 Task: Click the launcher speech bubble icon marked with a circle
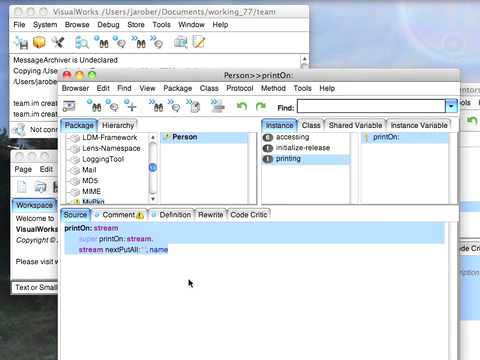coord(119,42)
